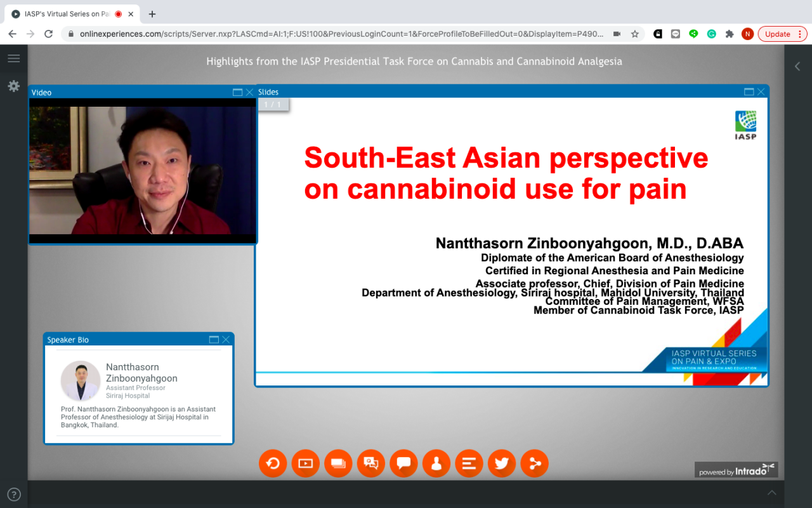Click the help question mark icon
This screenshot has width=812, height=508.
13,494
